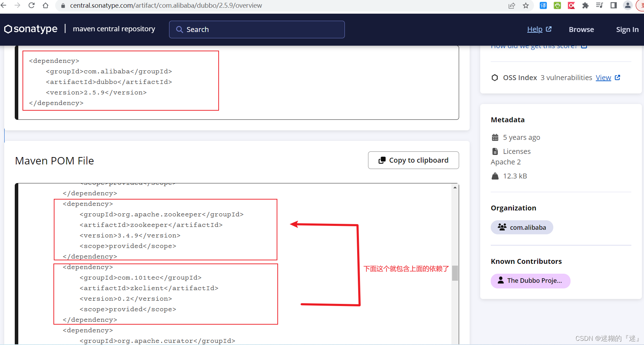Focus the Search input field
The height and width of the screenshot is (345, 644).
point(257,30)
